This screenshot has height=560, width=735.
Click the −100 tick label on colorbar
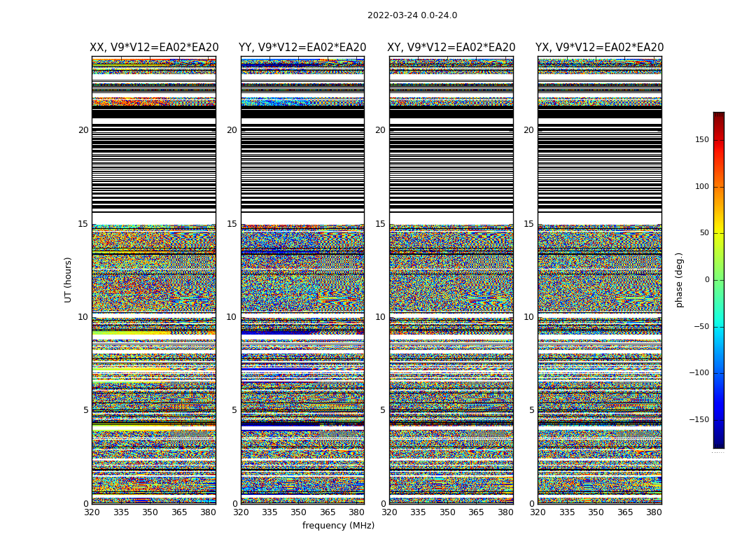click(x=699, y=373)
